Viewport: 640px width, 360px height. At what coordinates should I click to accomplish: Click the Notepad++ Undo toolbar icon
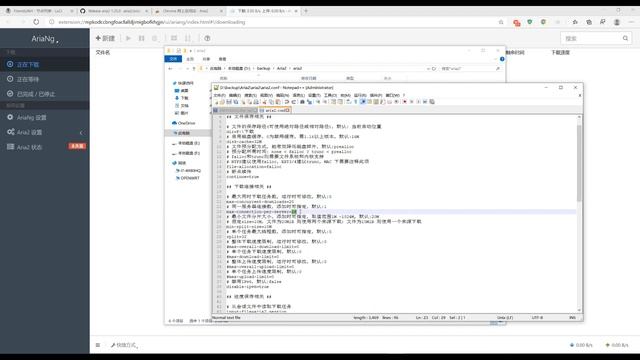[287, 102]
